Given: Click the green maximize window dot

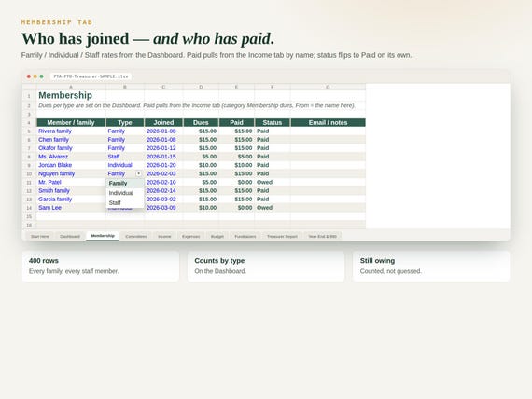Looking at the screenshot, I should click(41, 76).
